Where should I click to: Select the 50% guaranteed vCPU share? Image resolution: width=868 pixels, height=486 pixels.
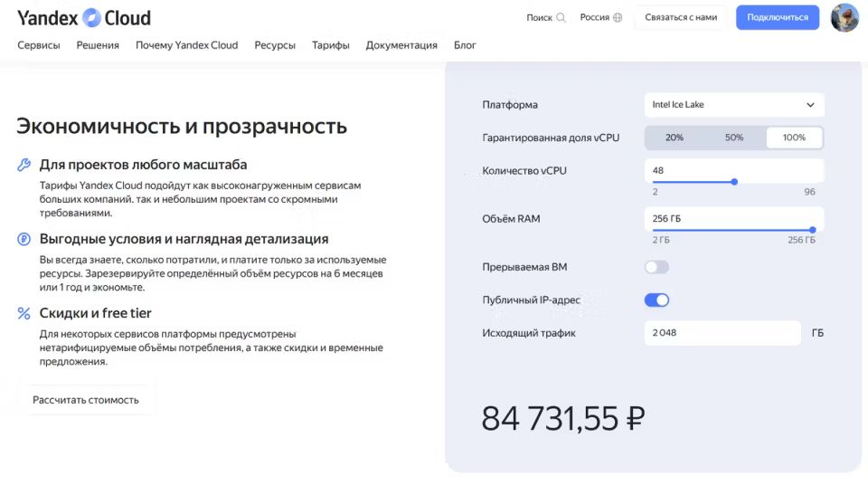click(x=734, y=138)
